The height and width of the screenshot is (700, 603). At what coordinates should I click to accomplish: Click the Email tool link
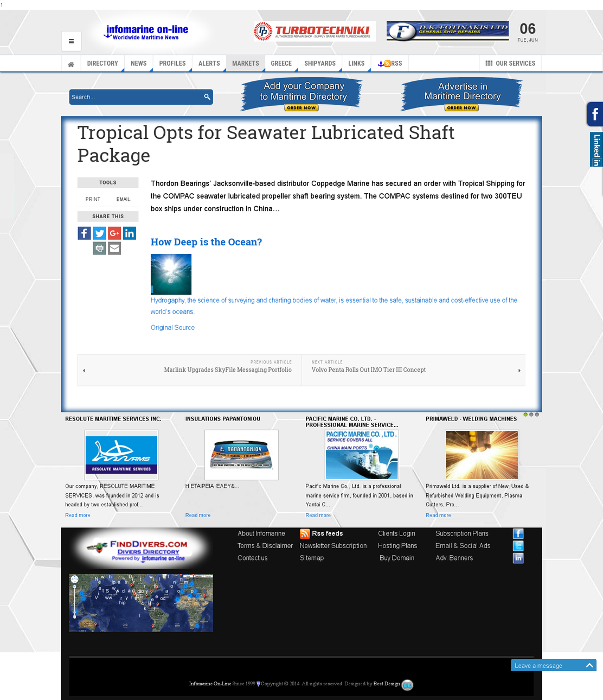[123, 199]
